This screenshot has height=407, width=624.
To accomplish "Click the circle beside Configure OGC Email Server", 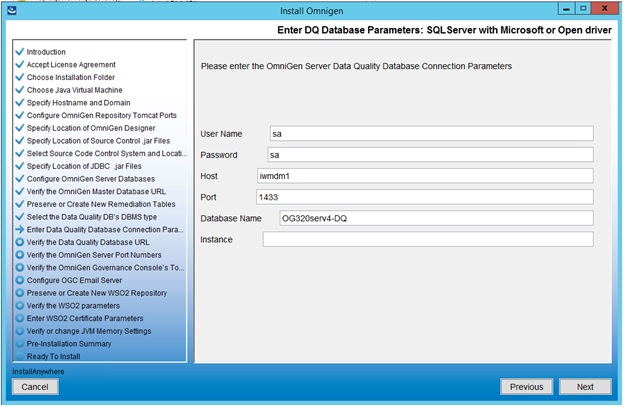I will click(x=20, y=280).
